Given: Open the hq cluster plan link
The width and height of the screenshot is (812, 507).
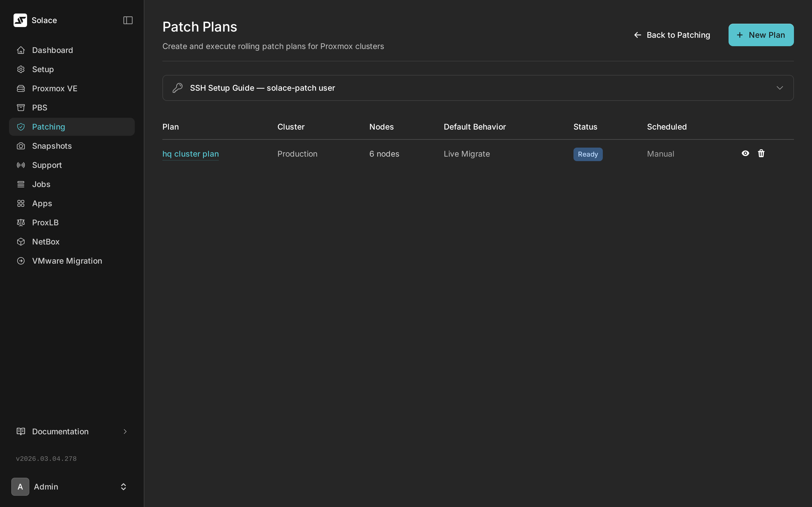Looking at the screenshot, I should (x=190, y=154).
